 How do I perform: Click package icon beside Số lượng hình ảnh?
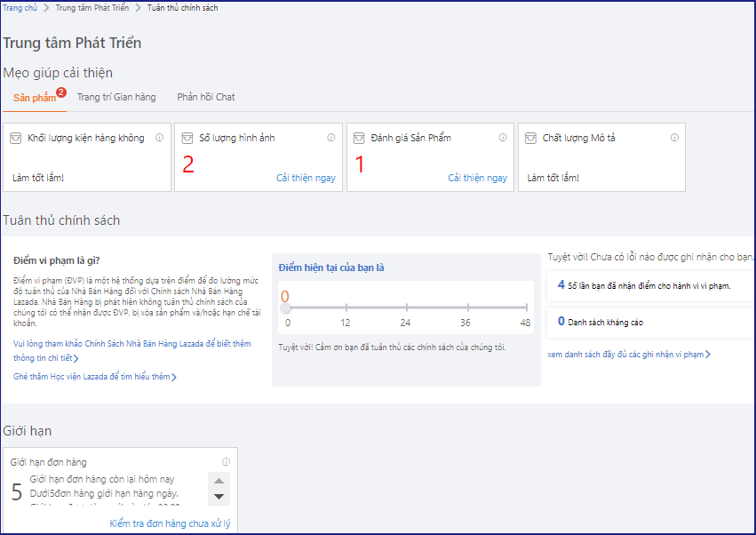187,138
